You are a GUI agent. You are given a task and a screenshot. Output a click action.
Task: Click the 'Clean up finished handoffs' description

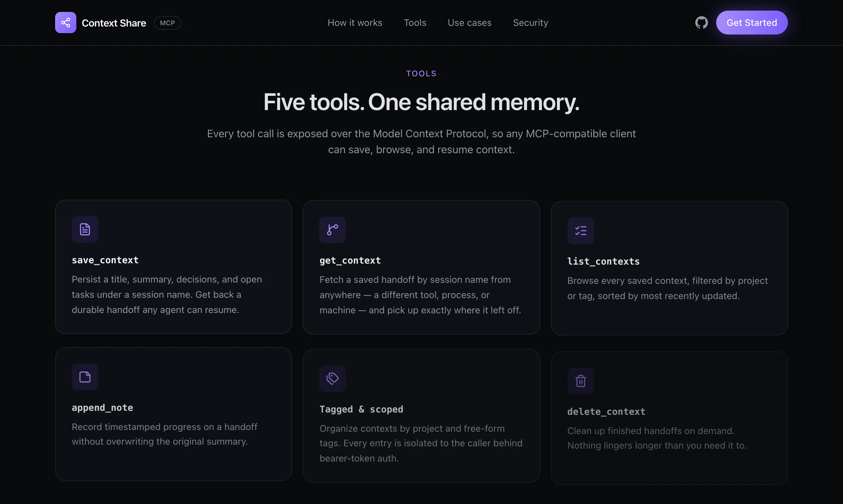(657, 438)
